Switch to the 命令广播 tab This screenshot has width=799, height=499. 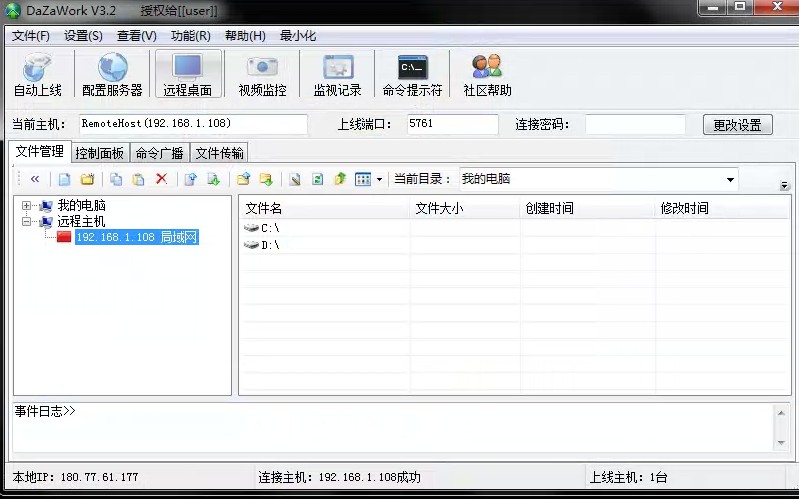tap(159, 153)
